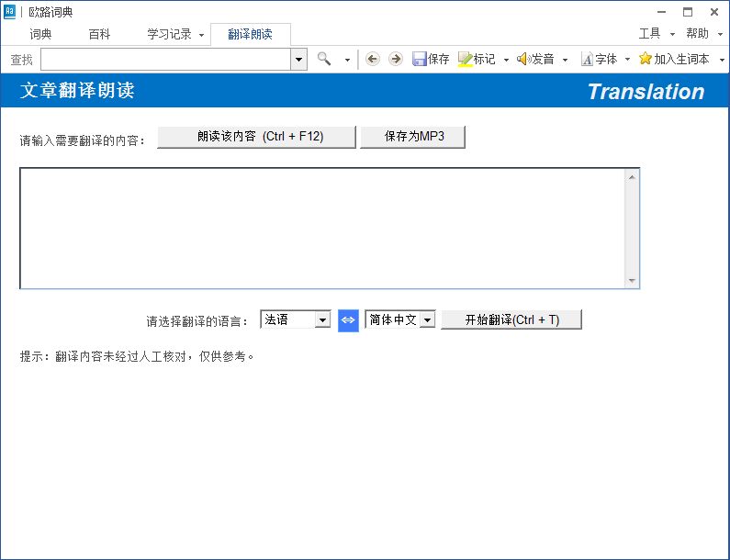Click the 字体 font icon

click(587, 59)
